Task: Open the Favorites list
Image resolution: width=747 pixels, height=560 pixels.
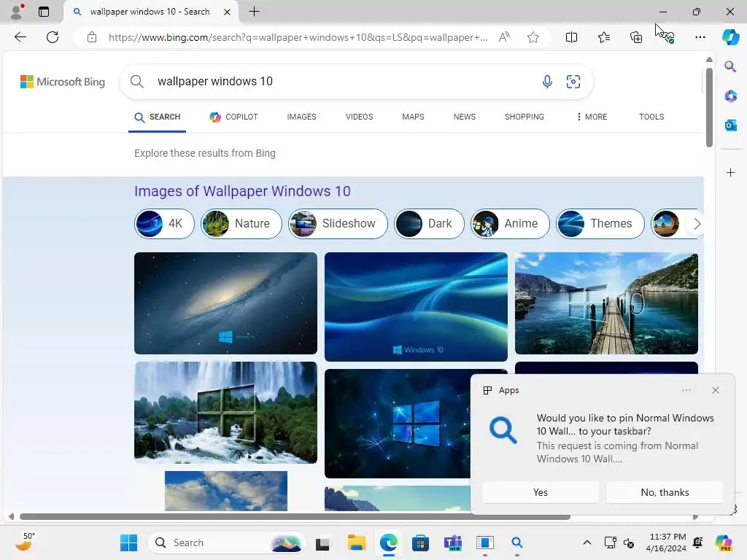Action: 603,37
